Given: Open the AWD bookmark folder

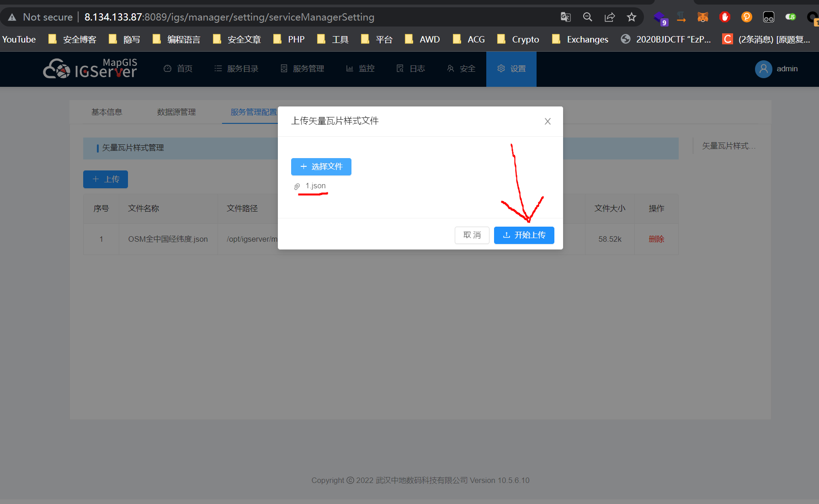Looking at the screenshot, I should point(422,39).
